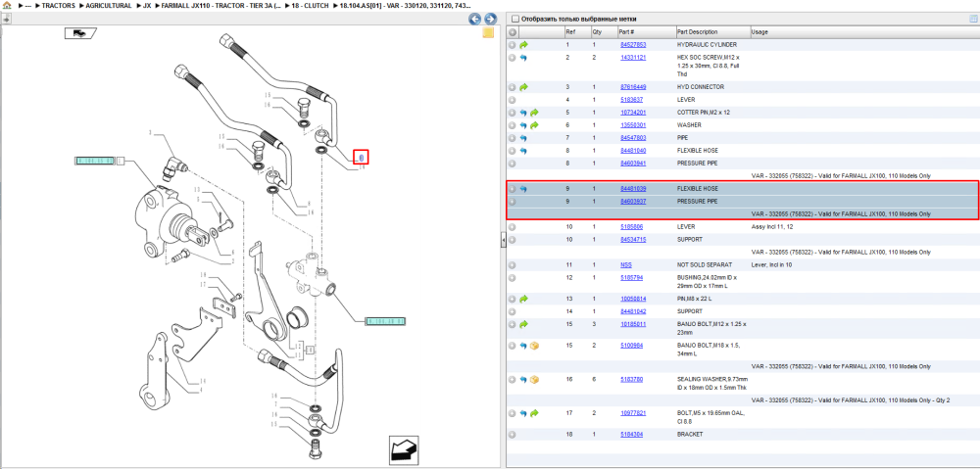Open previous diagram with left arrow button
Viewport: 980px width, 469px height.
tap(475, 20)
